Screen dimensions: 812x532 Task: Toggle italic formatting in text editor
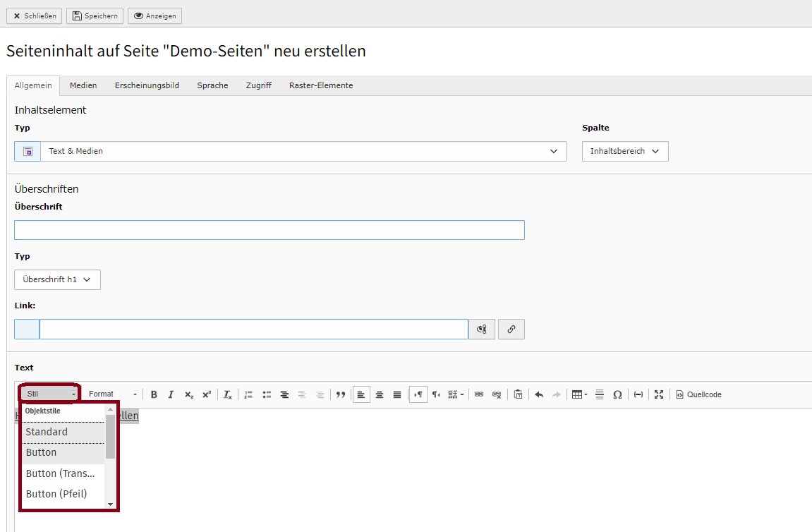point(171,394)
